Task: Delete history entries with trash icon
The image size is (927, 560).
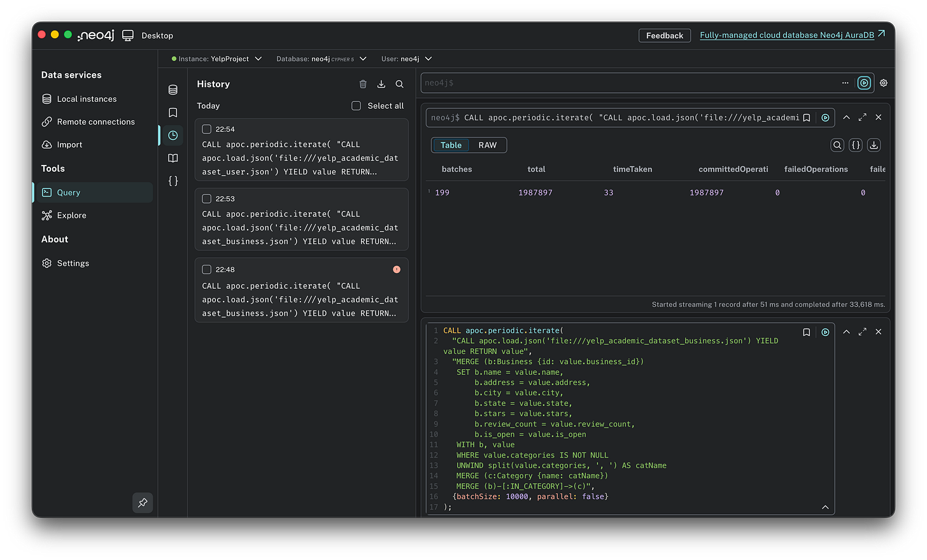Action: [x=363, y=83]
